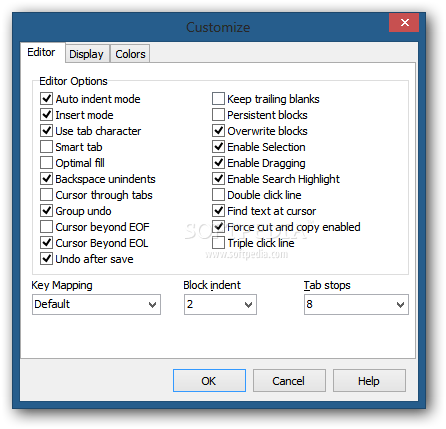Close the Customize dialog window
Viewport: 446px width, 429px height.
pos(404,23)
